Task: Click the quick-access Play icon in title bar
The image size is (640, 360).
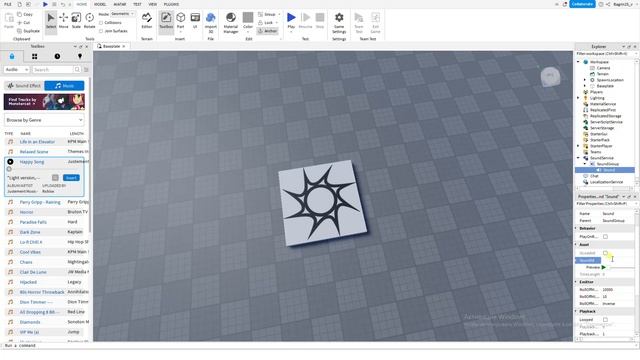Action: tap(45, 4)
